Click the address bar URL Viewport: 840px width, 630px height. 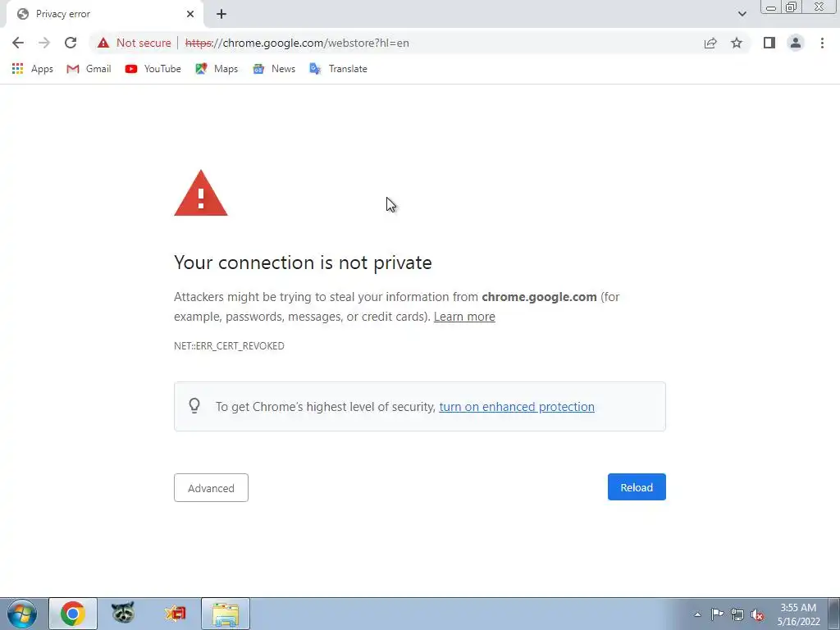pos(297,43)
